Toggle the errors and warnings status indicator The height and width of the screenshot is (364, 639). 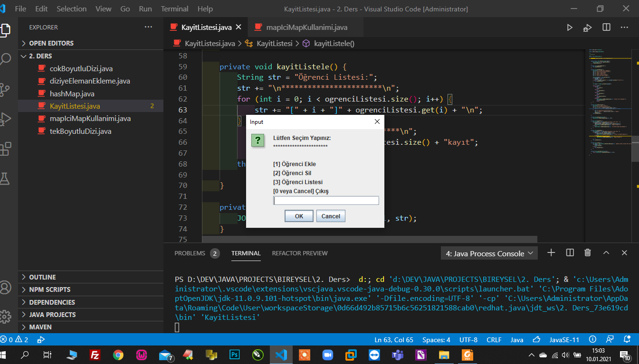(15, 340)
